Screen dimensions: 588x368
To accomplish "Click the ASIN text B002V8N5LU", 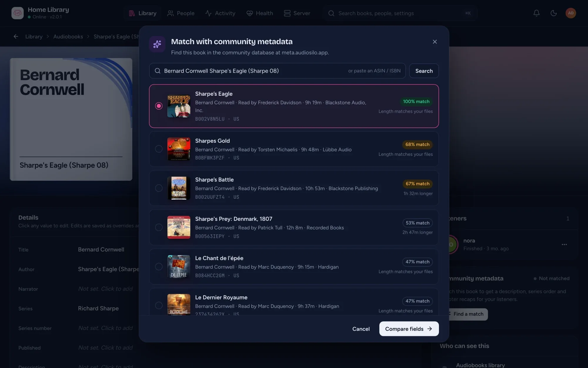I will (x=210, y=119).
